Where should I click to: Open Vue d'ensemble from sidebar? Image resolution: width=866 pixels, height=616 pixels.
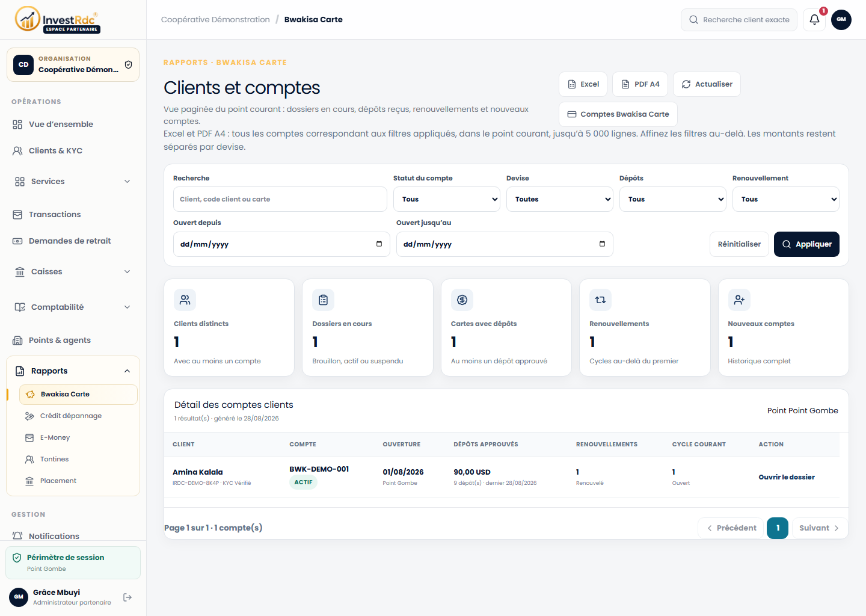[x=73, y=124]
